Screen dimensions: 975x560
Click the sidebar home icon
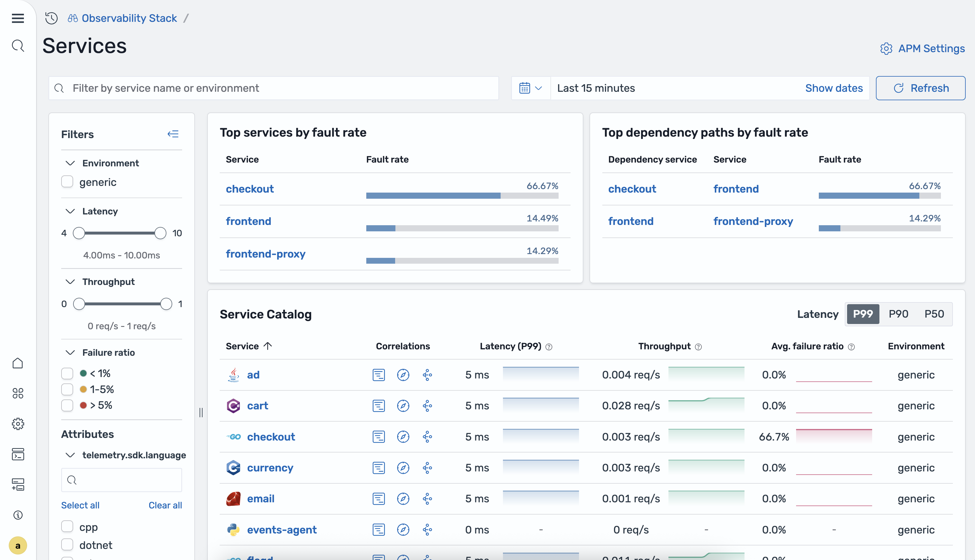(x=18, y=363)
